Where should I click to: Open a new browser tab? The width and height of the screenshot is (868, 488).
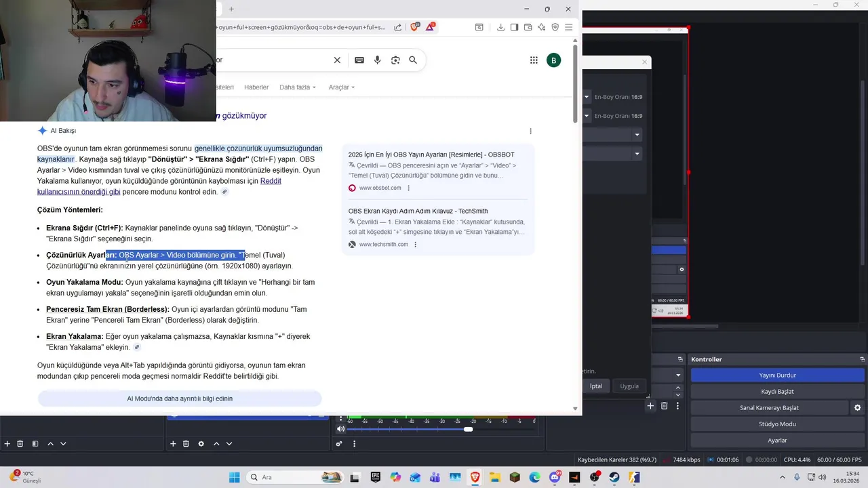(231, 9)
